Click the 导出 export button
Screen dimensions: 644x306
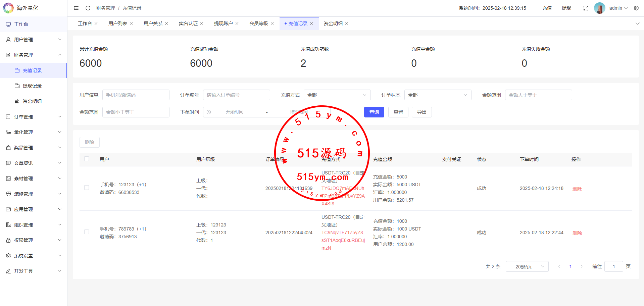click(x=422, y=112)
